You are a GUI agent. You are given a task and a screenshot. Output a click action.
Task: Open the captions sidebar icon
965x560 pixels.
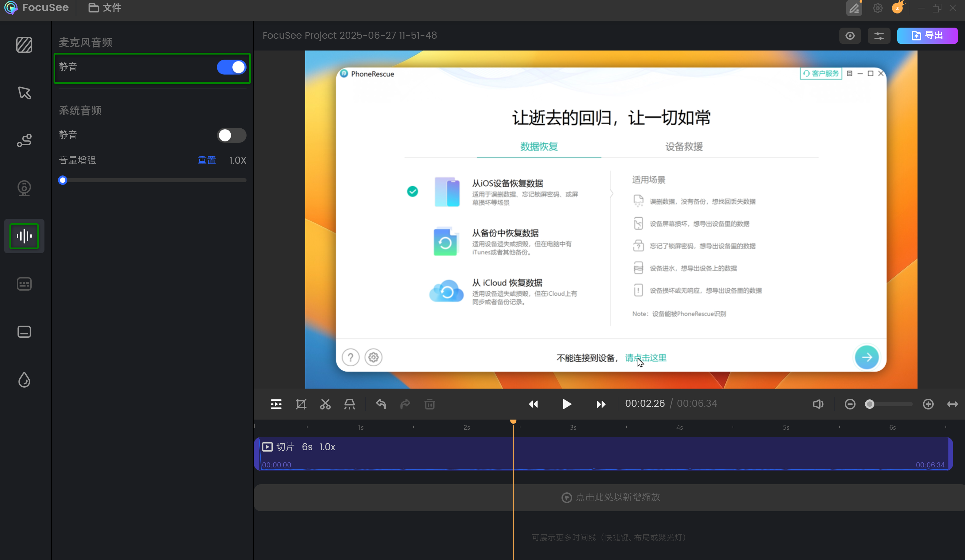click(x=24, y=284)
